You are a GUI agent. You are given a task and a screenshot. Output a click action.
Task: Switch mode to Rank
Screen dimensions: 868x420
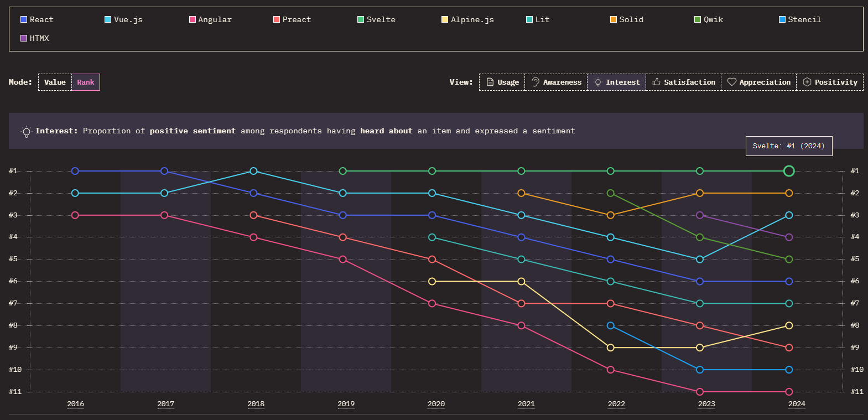pyautogui.click(x=86, y=82)
